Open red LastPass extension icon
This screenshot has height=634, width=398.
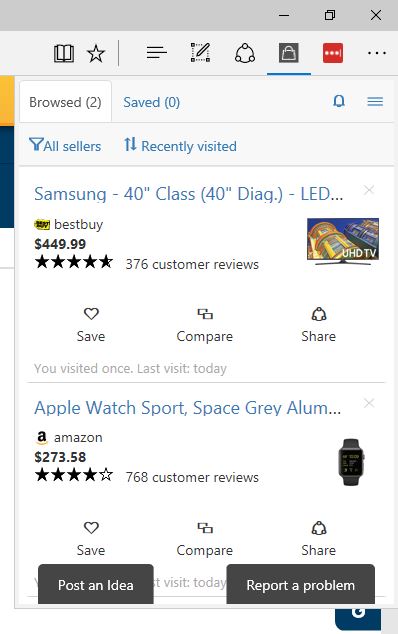333,53
